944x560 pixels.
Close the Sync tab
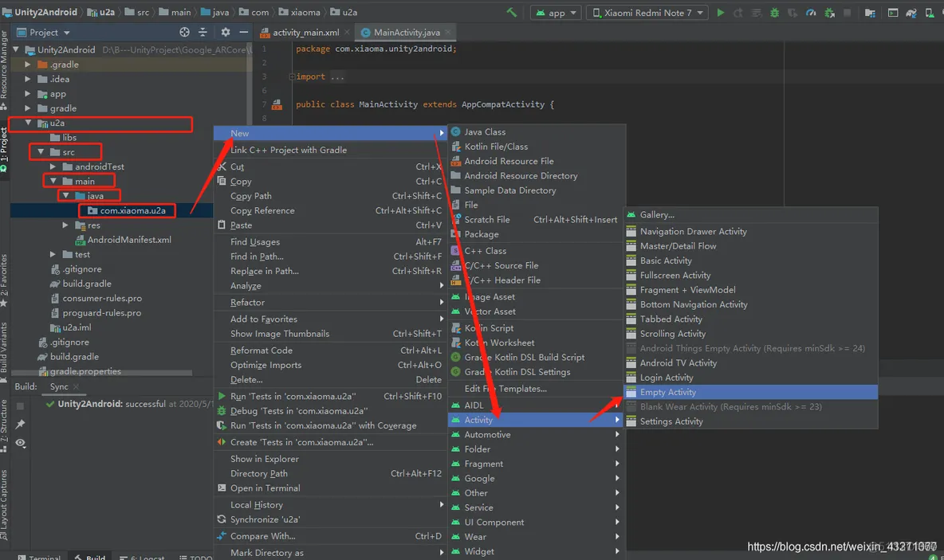click(76, 387)
